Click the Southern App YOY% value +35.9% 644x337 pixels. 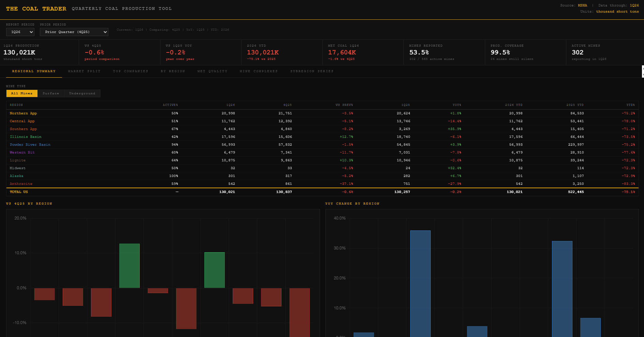[x=455, y=129]
